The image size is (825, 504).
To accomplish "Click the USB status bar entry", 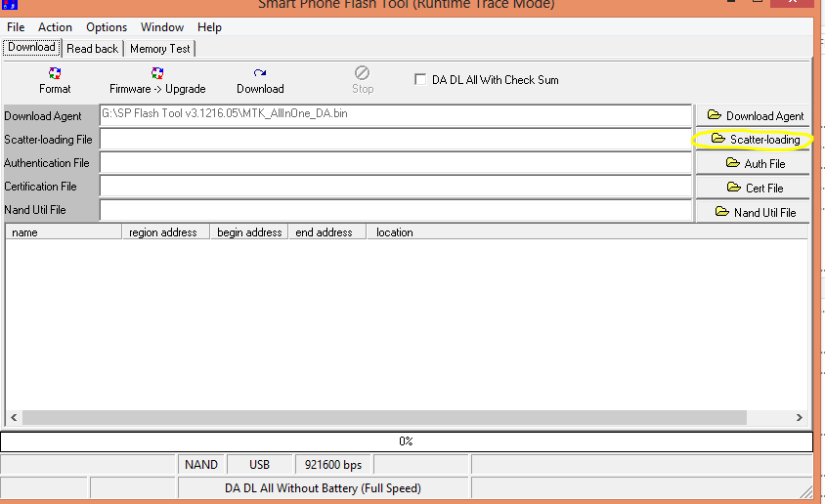I will pyautogui.click(x=259, y=465).
